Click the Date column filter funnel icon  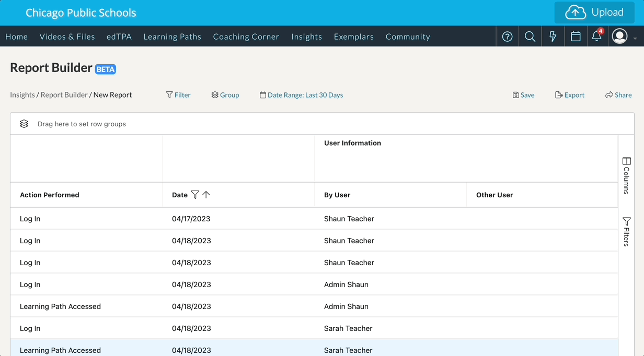click(x=195, y=195)
